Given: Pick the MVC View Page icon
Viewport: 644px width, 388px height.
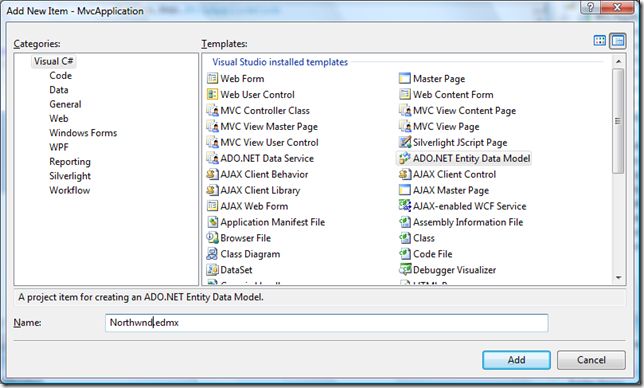Looking at the screenshot, I should (405, 126).
